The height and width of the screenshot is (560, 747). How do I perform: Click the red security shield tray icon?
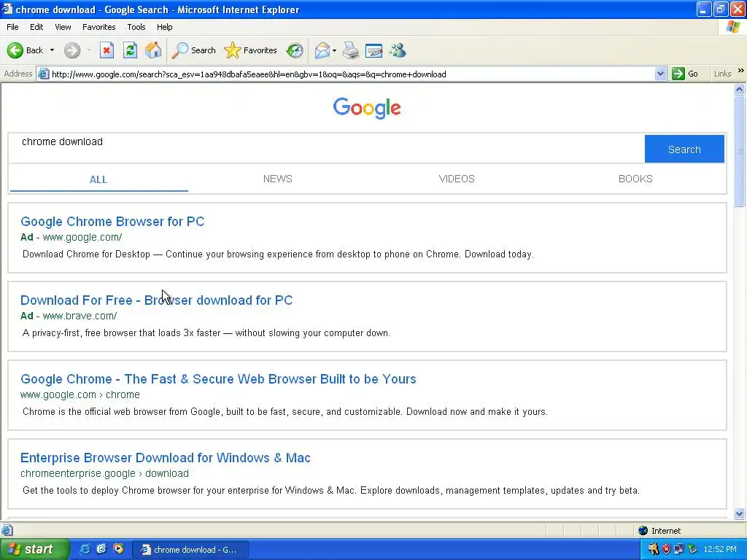coord(666,550)
